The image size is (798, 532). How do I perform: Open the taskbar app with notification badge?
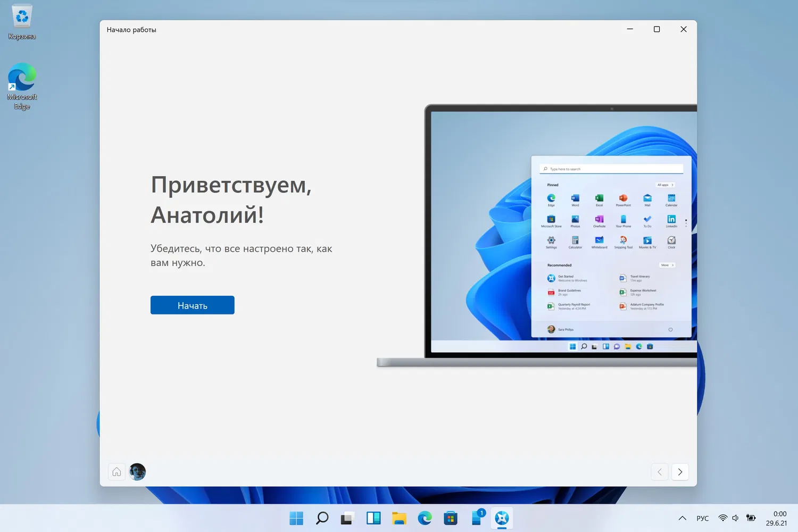tap(477, 518)
